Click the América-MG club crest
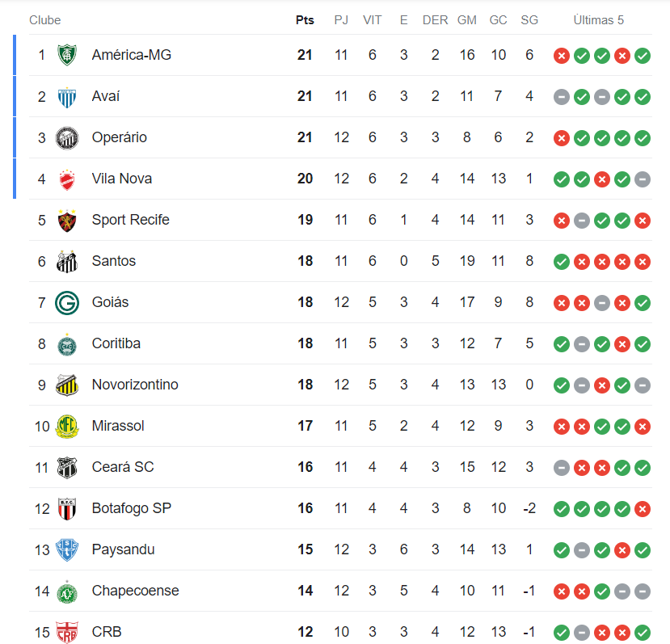670x644 pixels. pos(67,55)
